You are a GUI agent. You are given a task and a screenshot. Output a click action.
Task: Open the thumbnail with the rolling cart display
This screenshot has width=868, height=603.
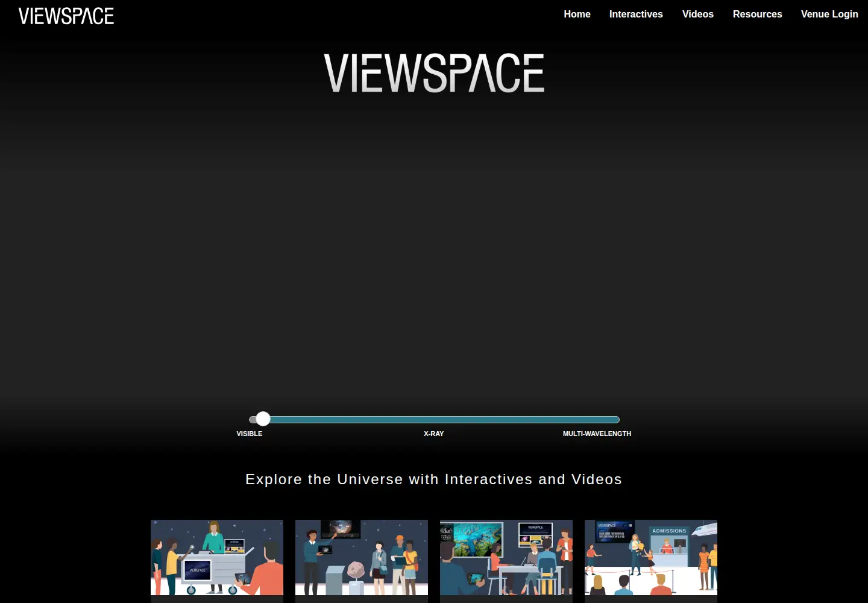coord(217,558)
